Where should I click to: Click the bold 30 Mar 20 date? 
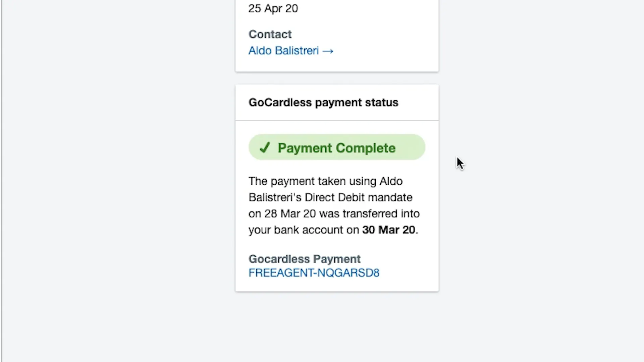coord(388,230)
